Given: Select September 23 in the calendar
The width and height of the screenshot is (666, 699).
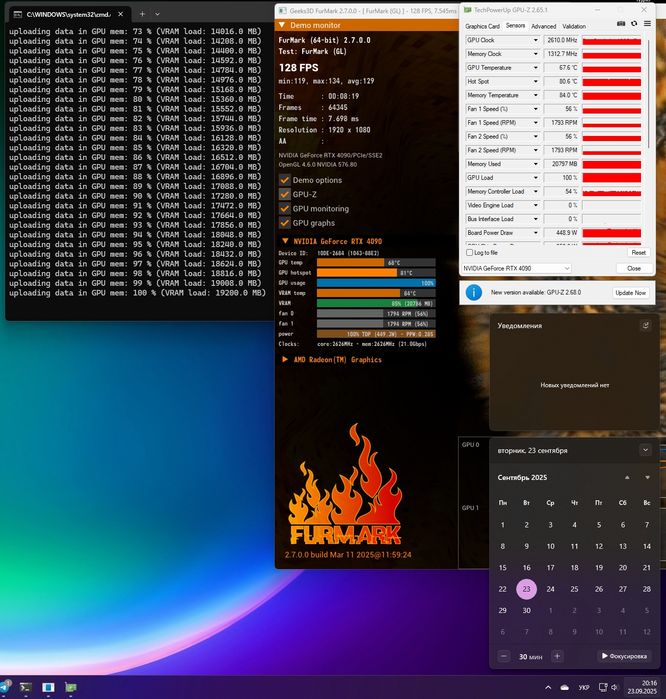Looking at the screenshot, I should click(x=526, y=589).
